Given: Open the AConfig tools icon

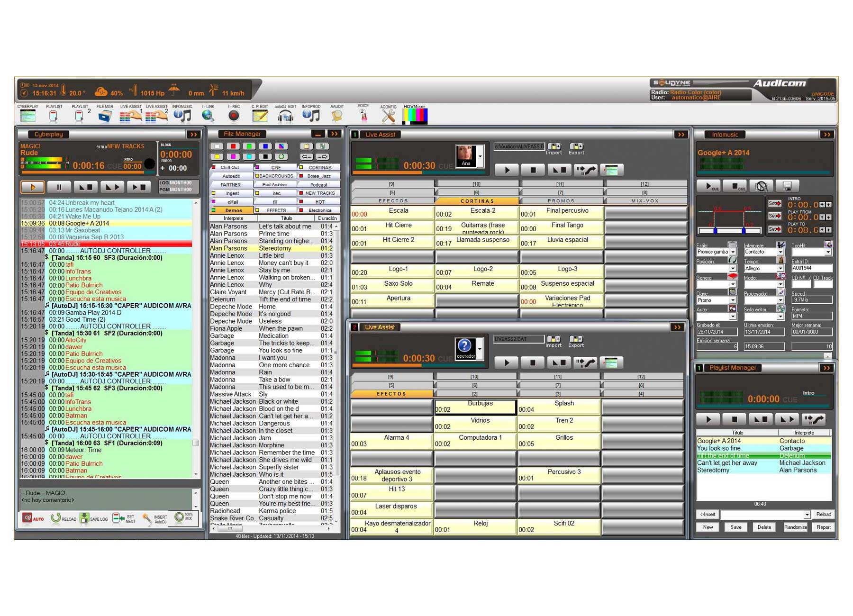Looking at the screenshot, I should 388,116.
